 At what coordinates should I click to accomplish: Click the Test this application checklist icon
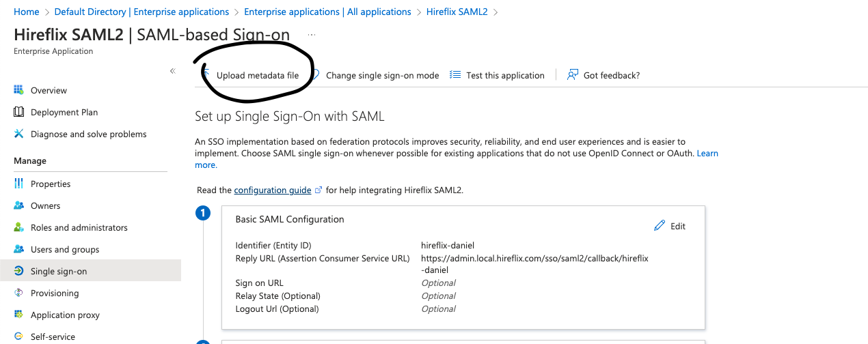pos(455,75)
